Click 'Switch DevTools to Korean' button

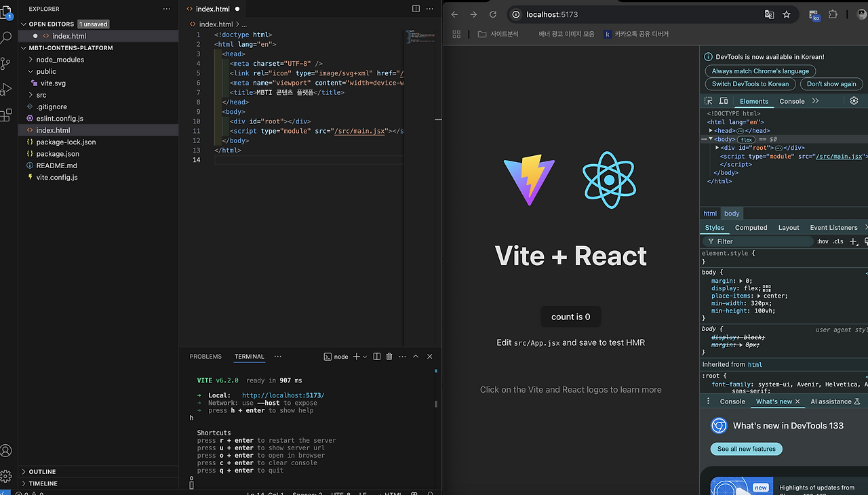[x=750, y=84]
